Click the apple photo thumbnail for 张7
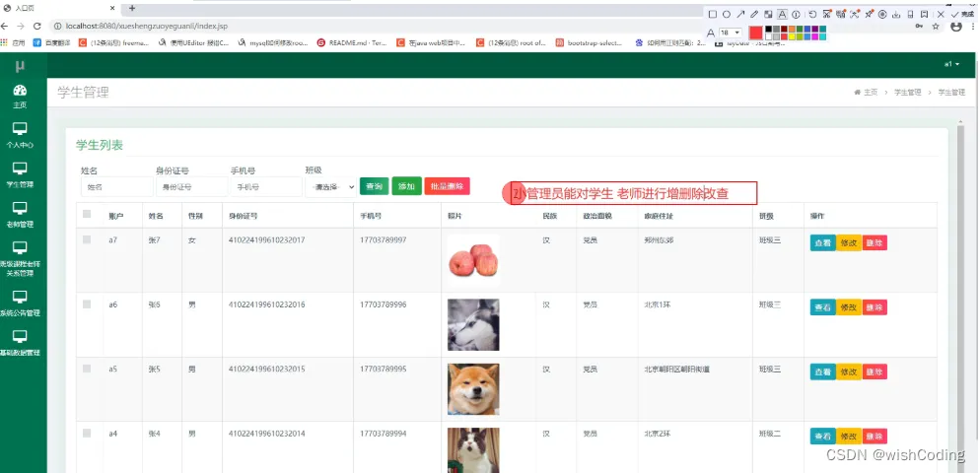Screen dimensions: 980x473 tap(473, 260)
